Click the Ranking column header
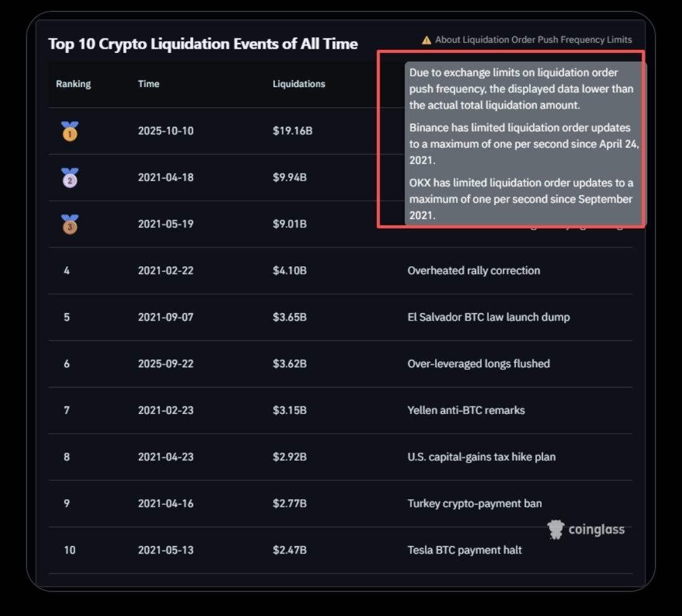 (x=73, y=84)
